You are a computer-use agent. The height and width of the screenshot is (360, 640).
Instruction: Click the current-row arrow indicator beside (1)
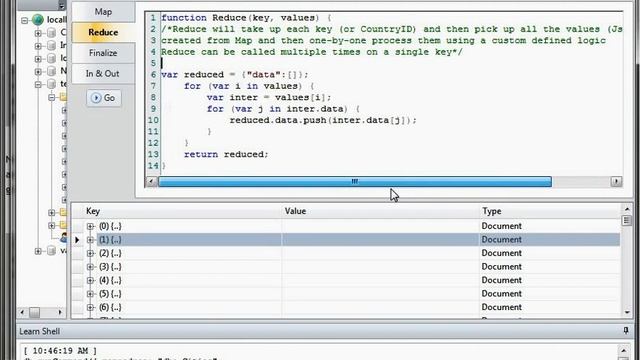(77, 240)
